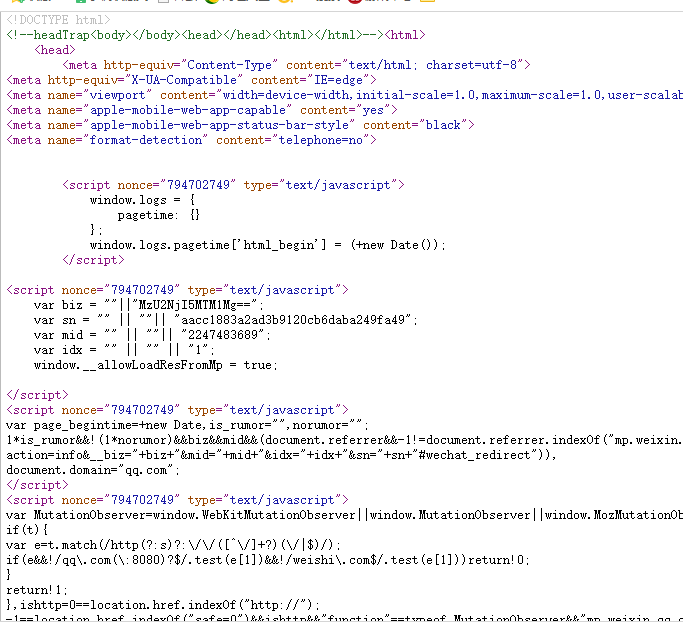The width and height of the screenshot is (683, 622).
Task: Click the name="viewport" attribute
Action: [100, 95]
